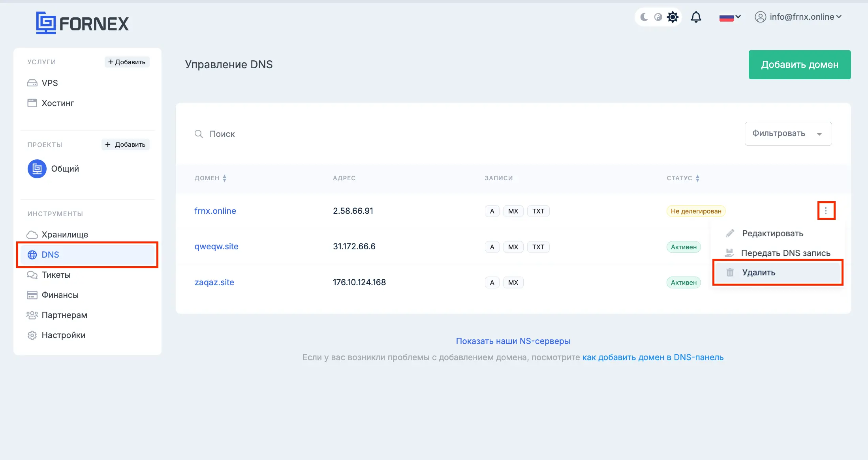Open the Фильтровать dropdown
The width and height of the screenshot is (868, 460).
pos(788,134)
